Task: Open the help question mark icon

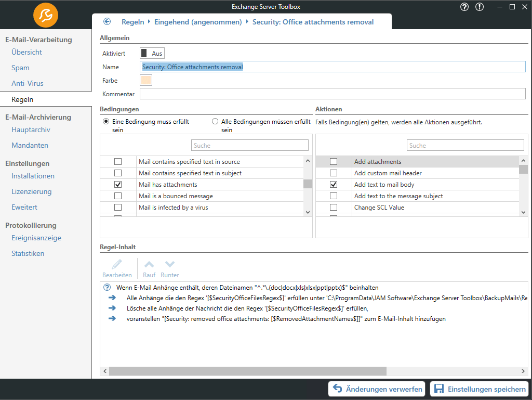Action: [x=464, y=7]
